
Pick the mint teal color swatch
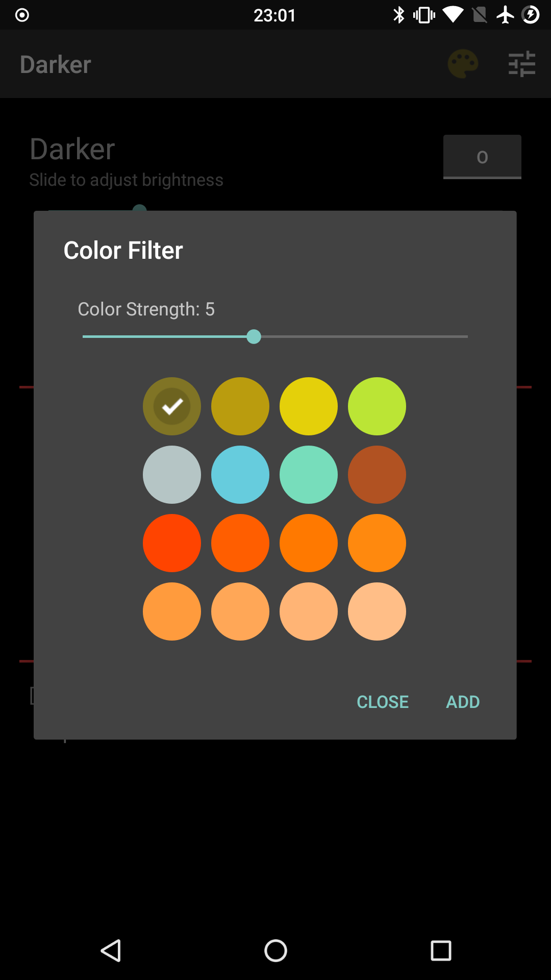(x=309, y=475)
